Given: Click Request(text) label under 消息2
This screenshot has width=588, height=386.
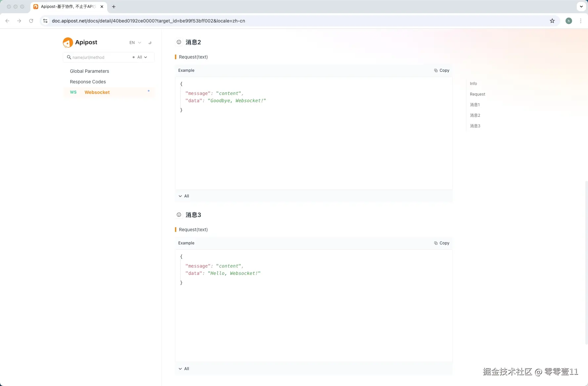Looking at the screenshot, I should click(x=193, y=57).
